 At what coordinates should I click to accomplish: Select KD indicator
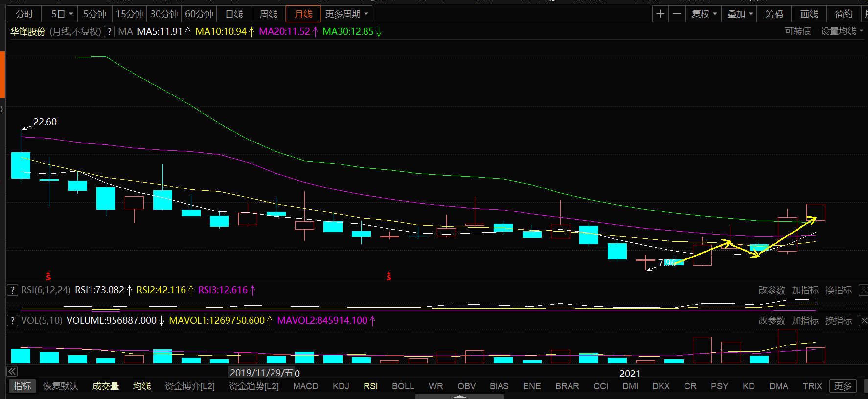tap(749, 386)
